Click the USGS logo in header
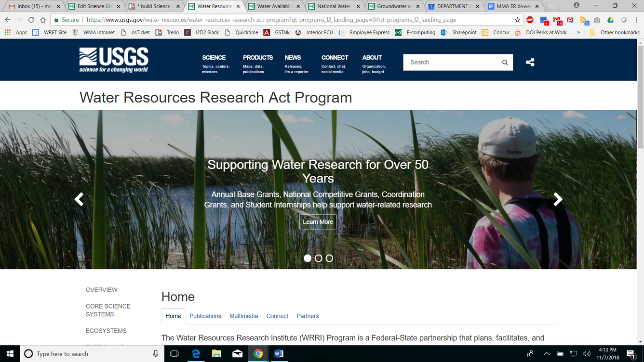The width and height of the screenshot is (644, 362). click(114, 60)
